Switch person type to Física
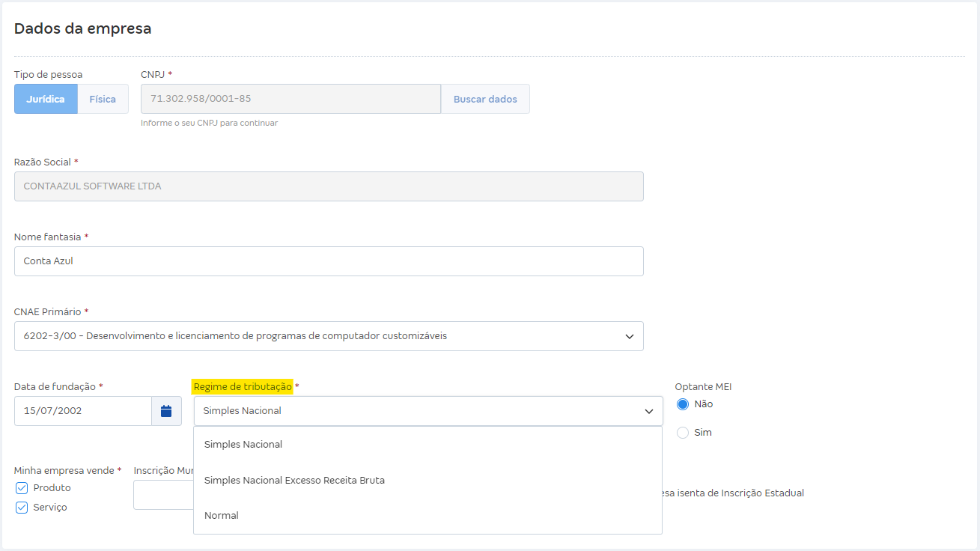980x551 pixels. point(103,99)
